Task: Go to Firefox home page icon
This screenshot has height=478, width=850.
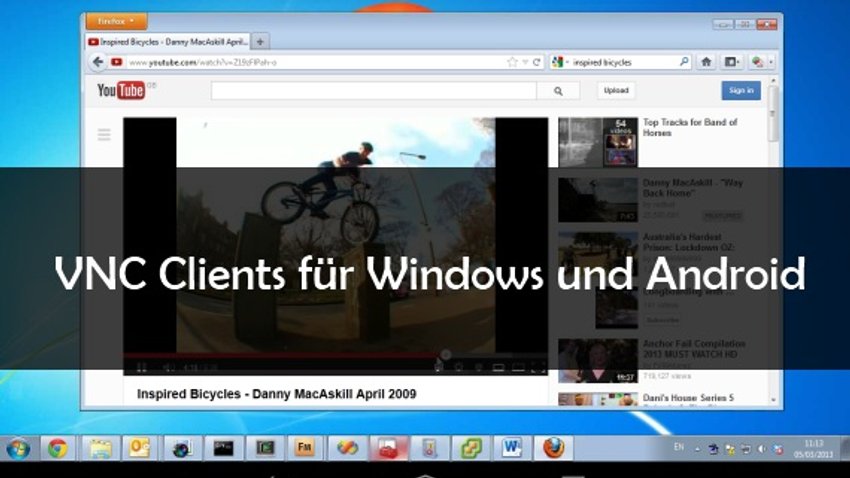Action: tap(706, 62)
